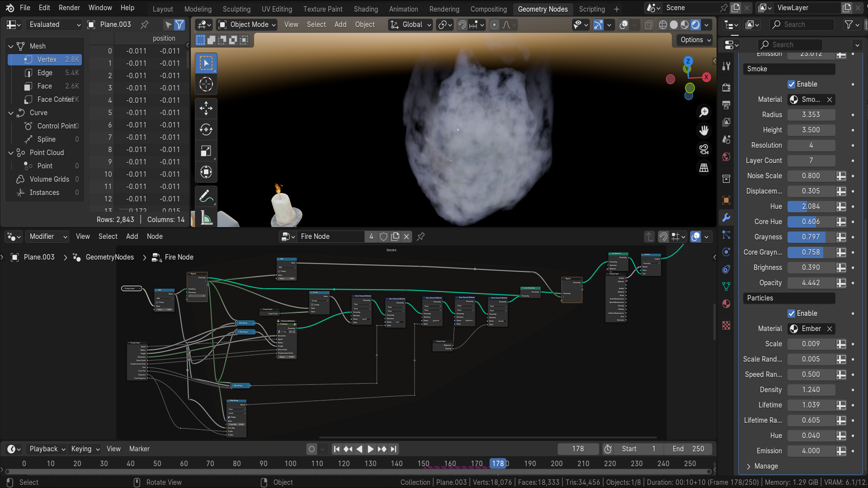Open the World properties tab
Screen dimensions: 868x488
click(726, 157)
